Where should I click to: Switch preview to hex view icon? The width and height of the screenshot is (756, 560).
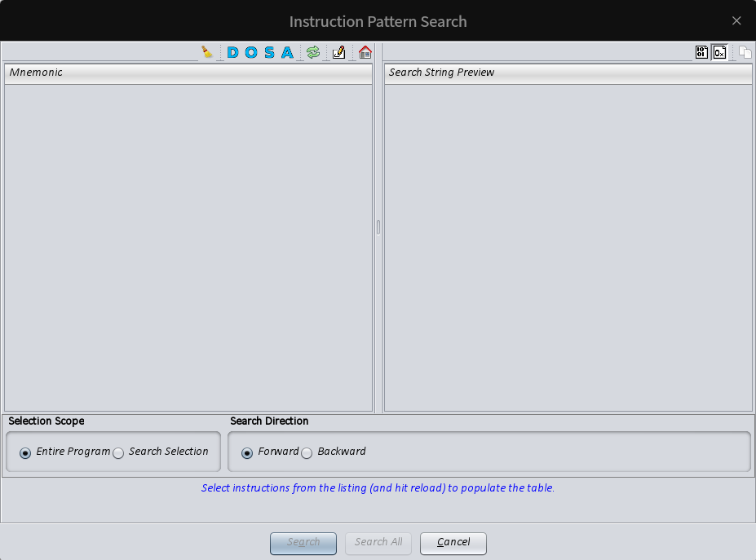click(x=719, y=52)
